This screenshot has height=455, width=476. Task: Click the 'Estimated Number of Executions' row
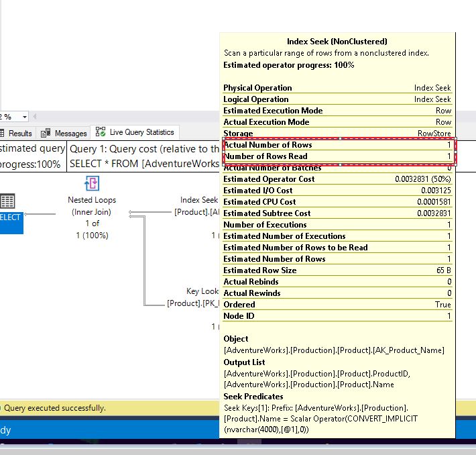click(x=337, y=236)
